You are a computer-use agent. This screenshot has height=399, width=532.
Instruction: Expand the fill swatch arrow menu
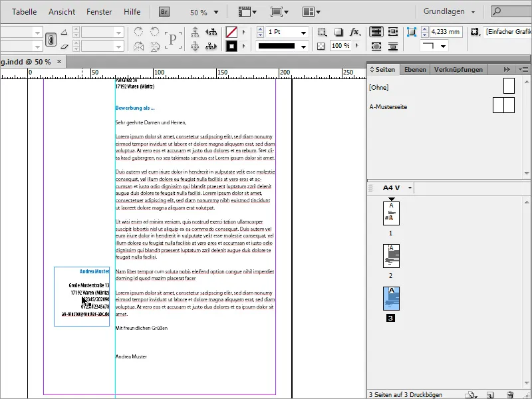243,32
